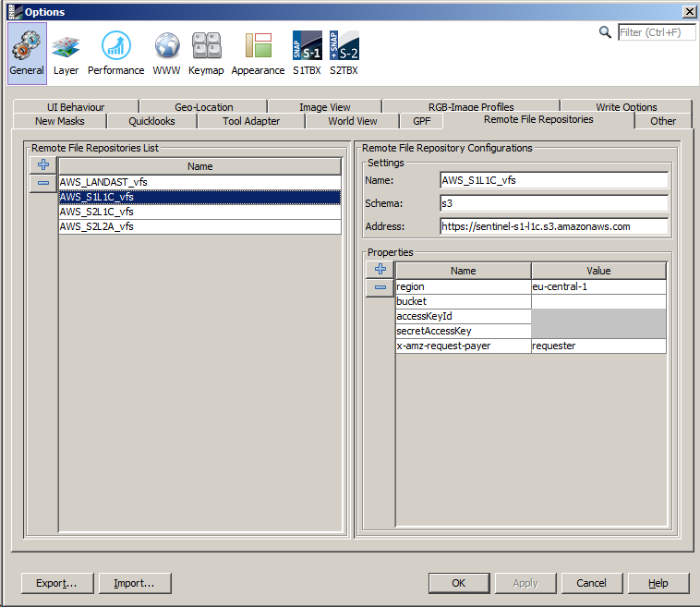700x607 pixels.
Task: Open the Appearance options category
Action: (x=258, y=54)
